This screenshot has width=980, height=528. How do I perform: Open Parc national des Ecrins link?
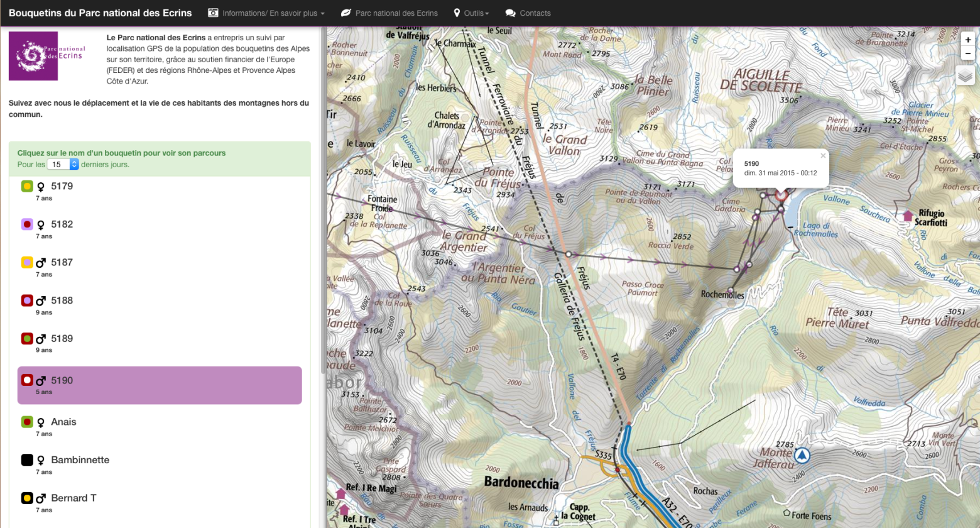tap(389, 13)
